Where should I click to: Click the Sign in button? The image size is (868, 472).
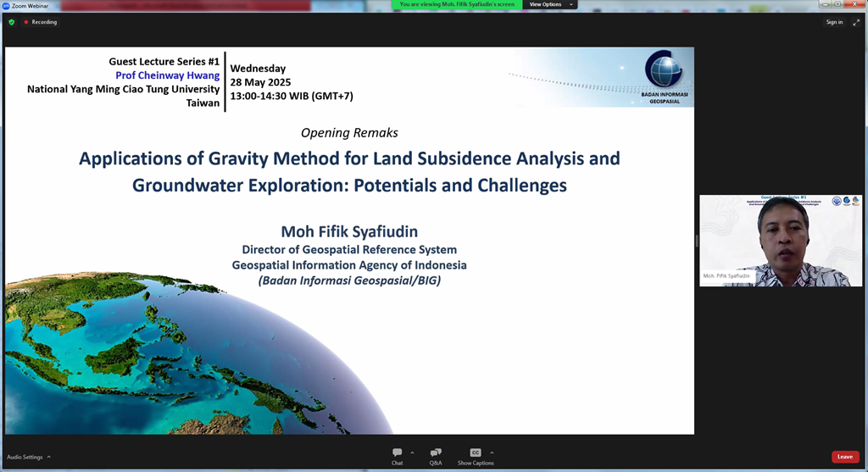tap(834, 22)
